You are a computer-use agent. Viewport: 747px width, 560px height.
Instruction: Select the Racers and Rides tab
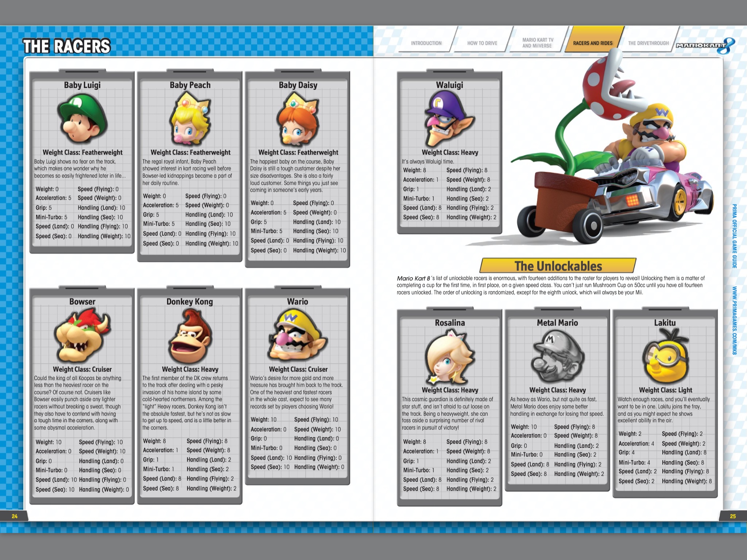tap(593, 43)
